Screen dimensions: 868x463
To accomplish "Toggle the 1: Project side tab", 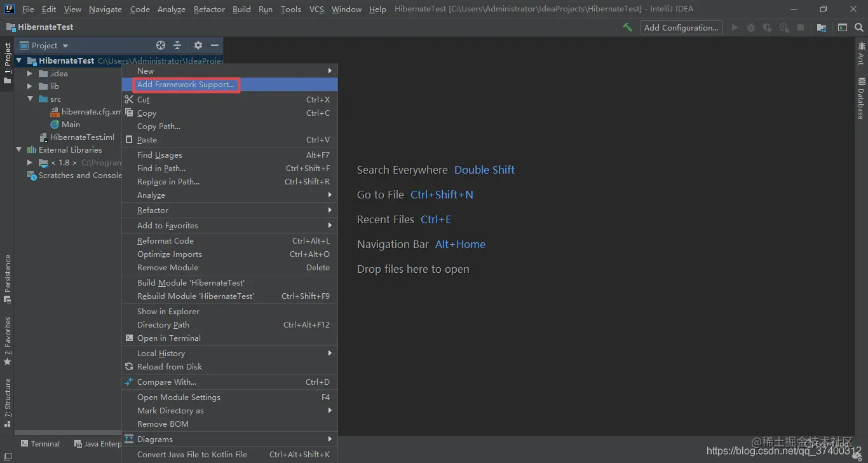I will pos(7,63).
